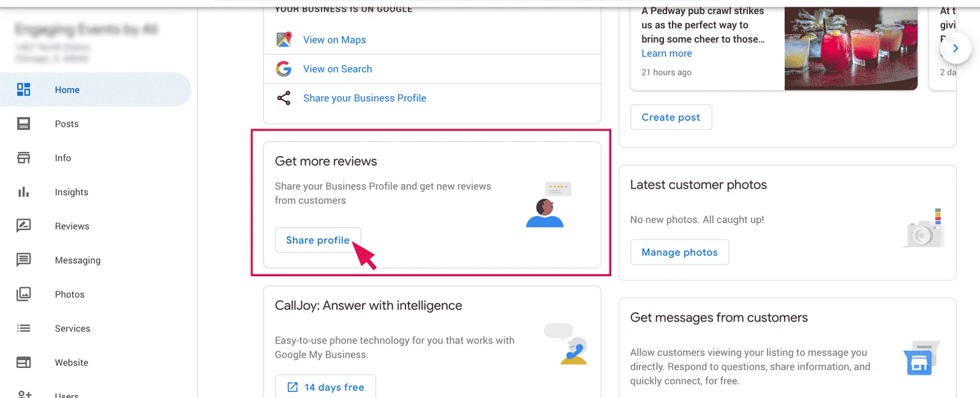Viewport: 980px width, 398px height.
Task: Open View on Maps link
Action: click(x=334, y=39)
